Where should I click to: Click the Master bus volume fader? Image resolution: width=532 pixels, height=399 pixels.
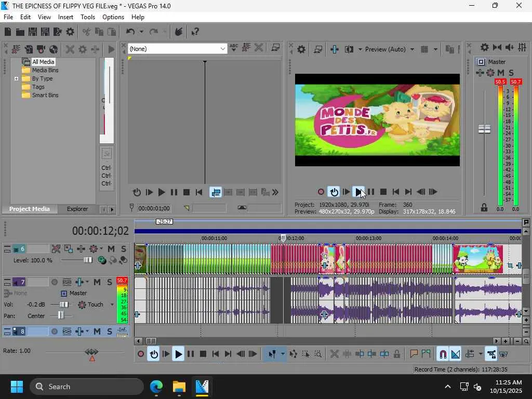[x=485, y=129]
